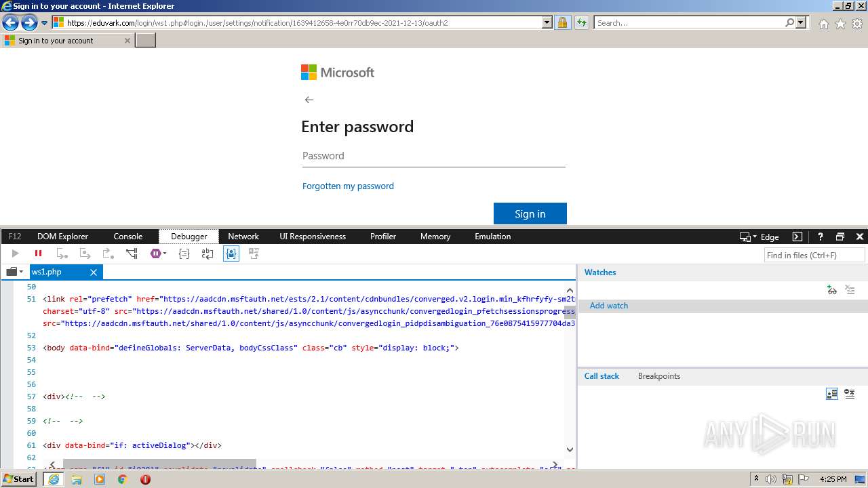Click the horizontal scrollbar left arrow
This screenshot has height=488, width=868.
(53, 464)
